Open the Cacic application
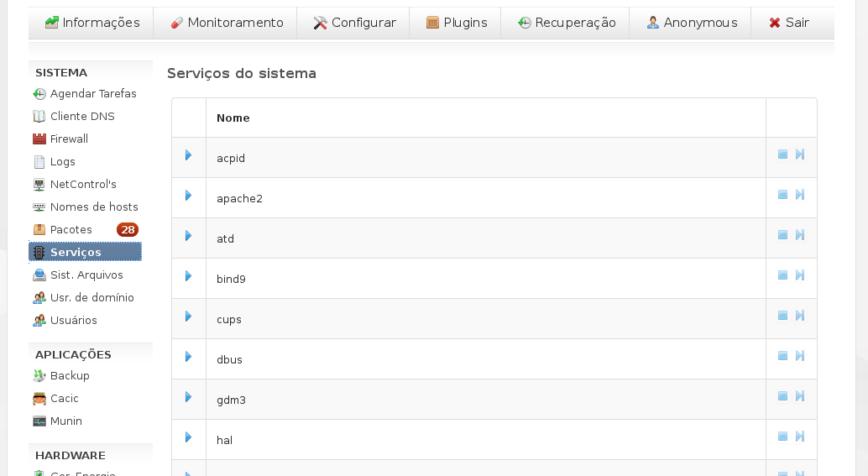 coord(56,399)
